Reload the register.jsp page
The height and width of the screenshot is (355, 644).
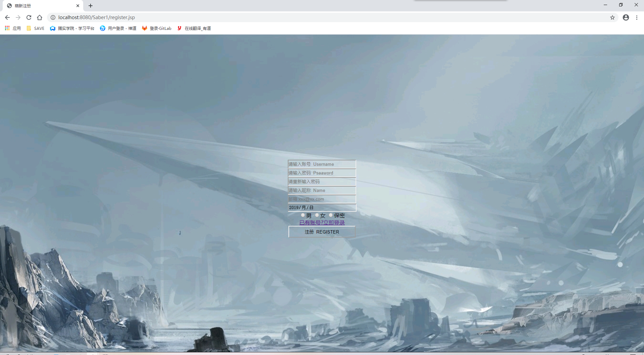click(x=29, y=17)
